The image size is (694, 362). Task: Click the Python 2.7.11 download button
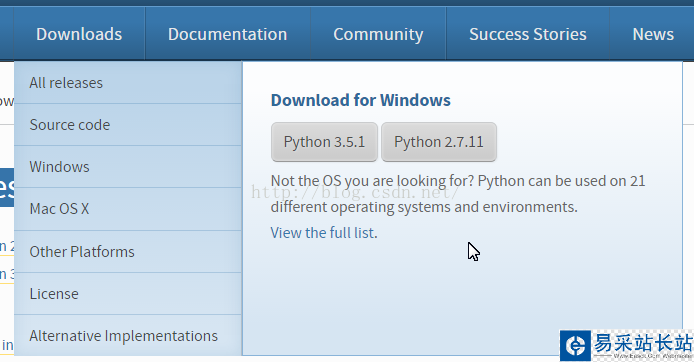[439, 142]
